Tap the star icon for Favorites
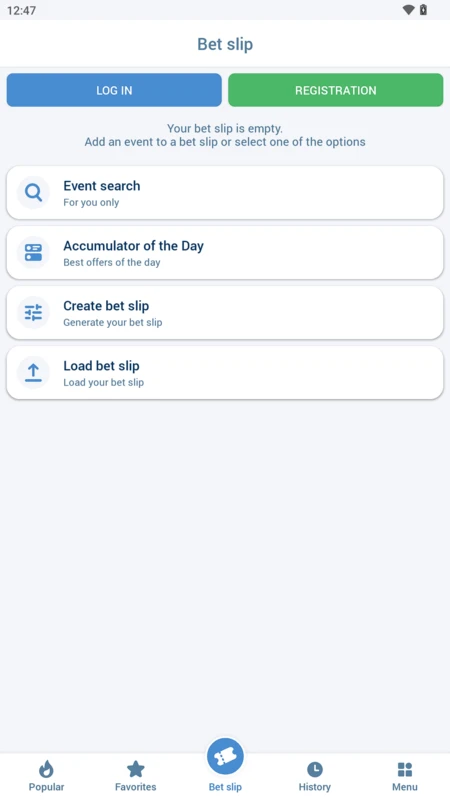The width and height of the screenshot is (450, 800). point(136,769)
